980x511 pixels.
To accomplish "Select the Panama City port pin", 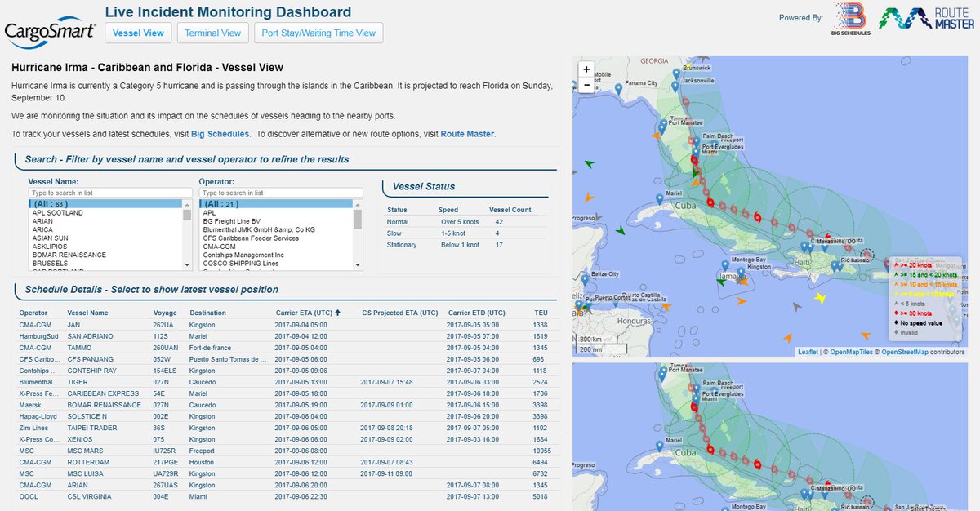I will 618,91.
